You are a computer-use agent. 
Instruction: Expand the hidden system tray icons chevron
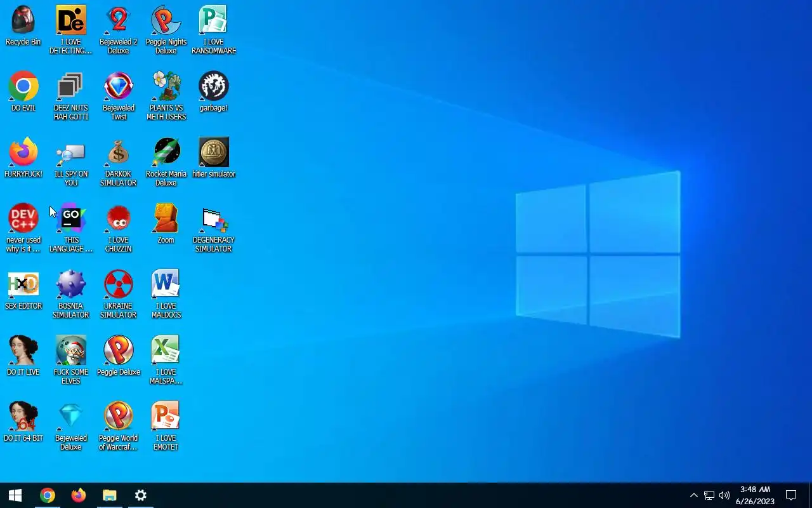(693, 495)
